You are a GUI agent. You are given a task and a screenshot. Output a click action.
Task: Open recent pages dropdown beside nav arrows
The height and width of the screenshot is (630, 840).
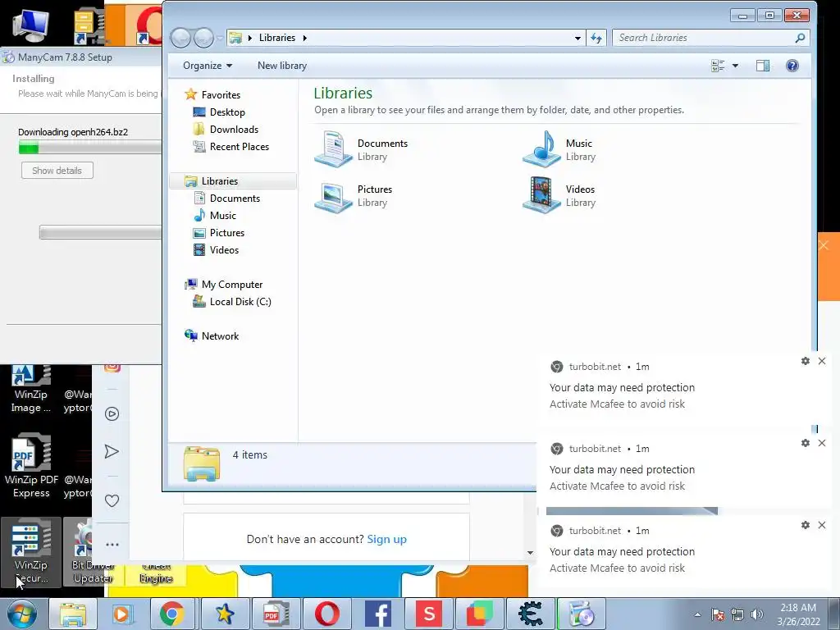219,38
